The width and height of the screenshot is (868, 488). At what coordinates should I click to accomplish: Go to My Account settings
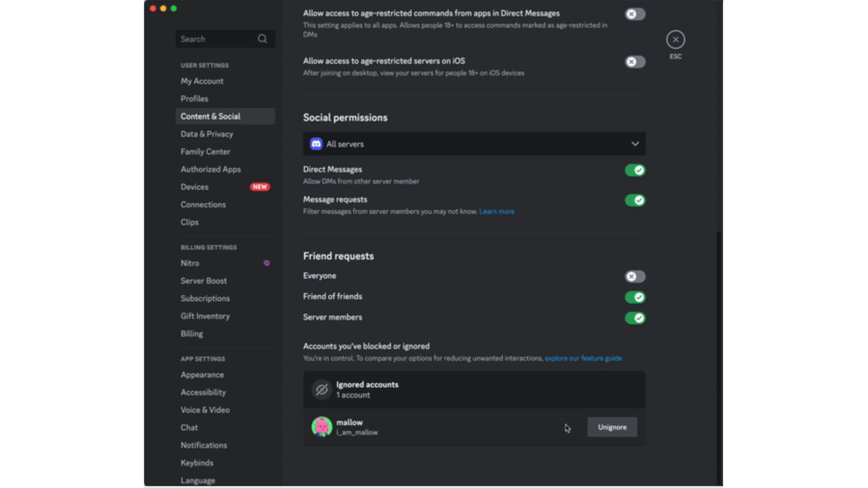tap(202, 81)
